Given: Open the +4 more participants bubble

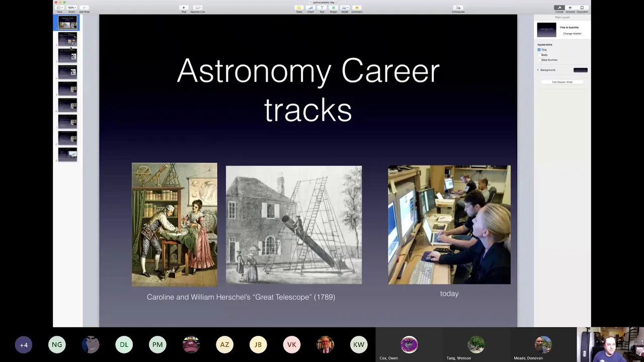Looking at the screenshot, I should click(24, 345).
